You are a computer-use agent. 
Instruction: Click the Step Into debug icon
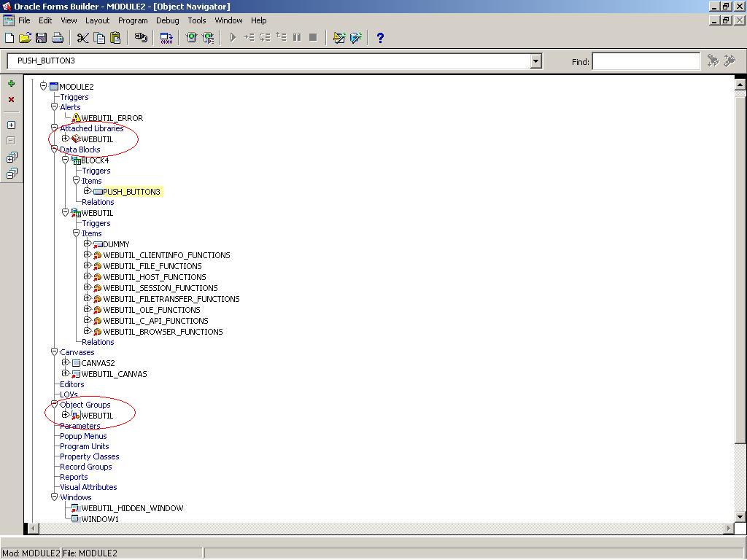tap(249, 37)
